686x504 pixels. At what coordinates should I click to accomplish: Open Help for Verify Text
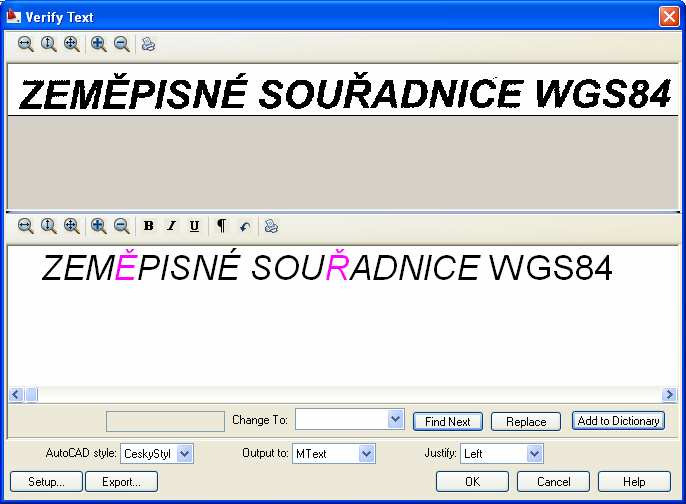(634, 482)
